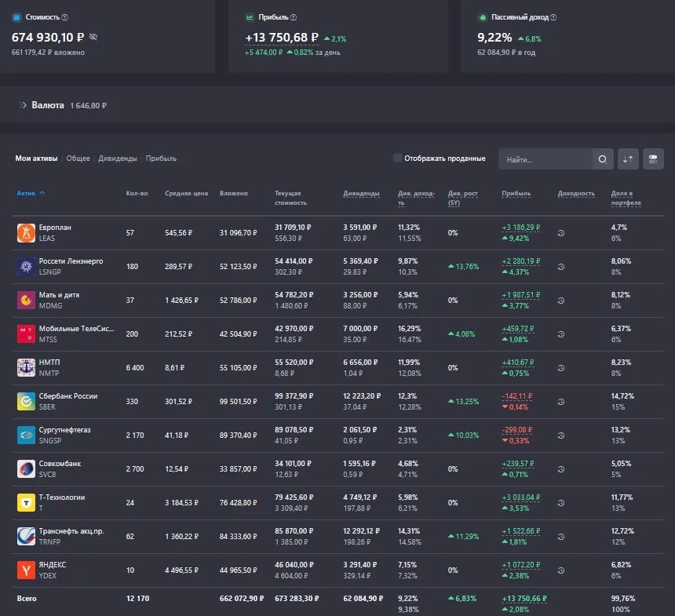Sort by Доля в портфеле header
The image size is (675, 616).
coord(626,198)
